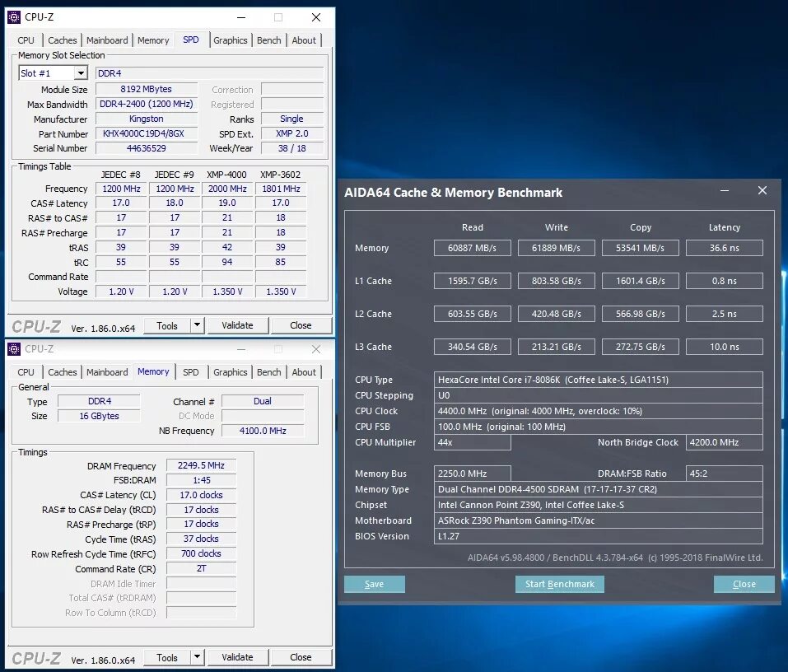Open About tab in bottom CPU-Z window
The width and height of the screenshot is (788, 672).
[x=304, y=372]
